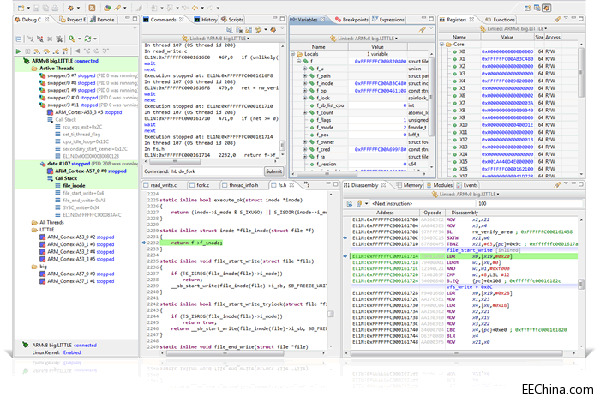Collapse the Locals node in Variables view
The width and height of the screenshot is (600, 403).
293,54
